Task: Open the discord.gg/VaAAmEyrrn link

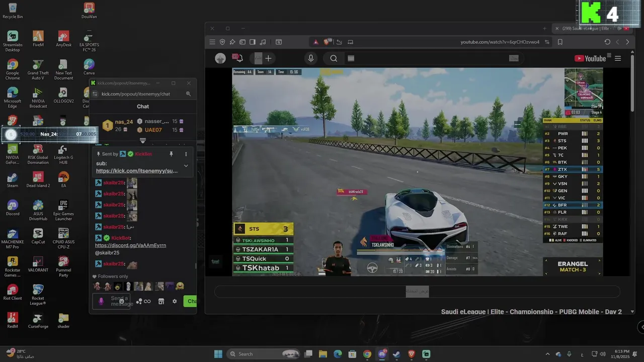Action: point(131,245)
